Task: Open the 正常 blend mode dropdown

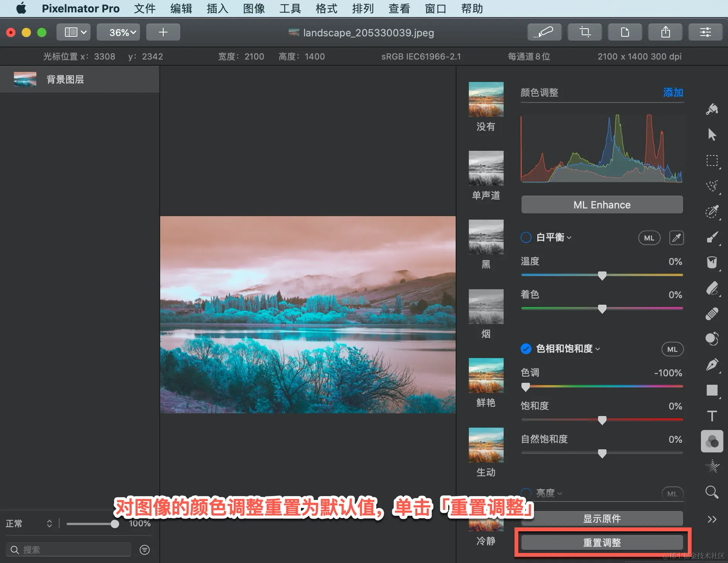Action: point(29,524)
